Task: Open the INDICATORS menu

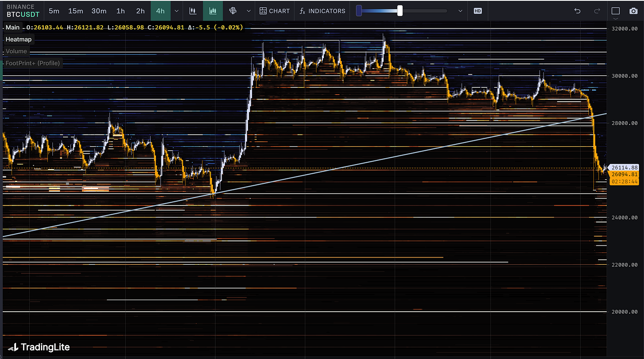Action: click(x=322, y=11)
